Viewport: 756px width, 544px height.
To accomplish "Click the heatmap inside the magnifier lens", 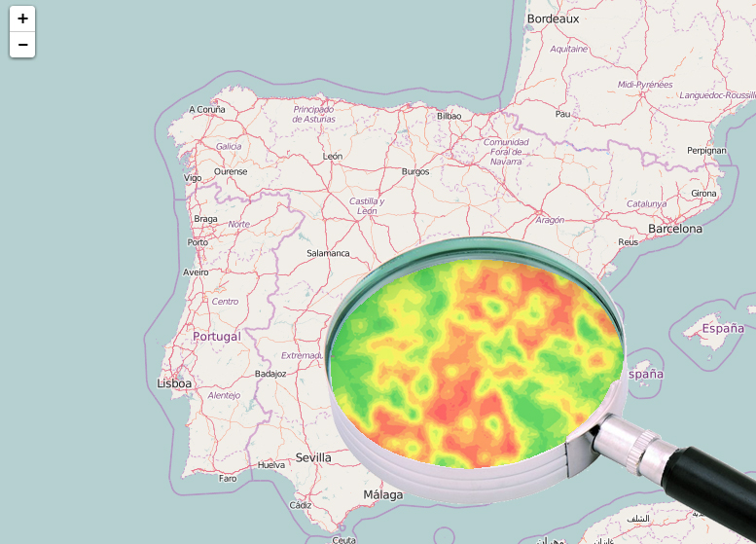I will (477, 360).
